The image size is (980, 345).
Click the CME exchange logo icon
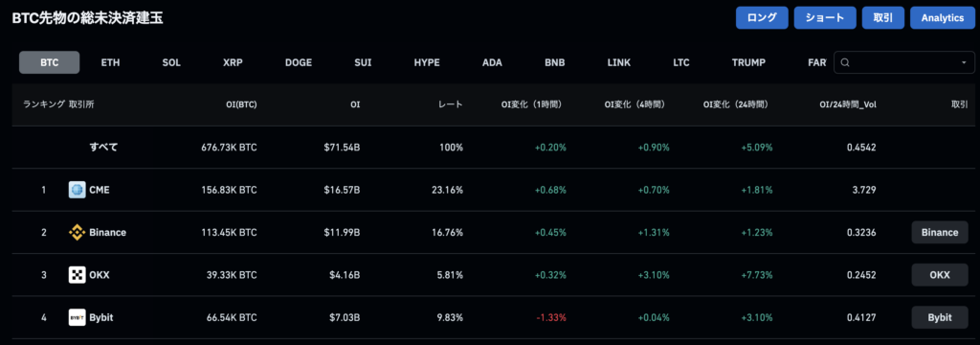pos(77,190)
